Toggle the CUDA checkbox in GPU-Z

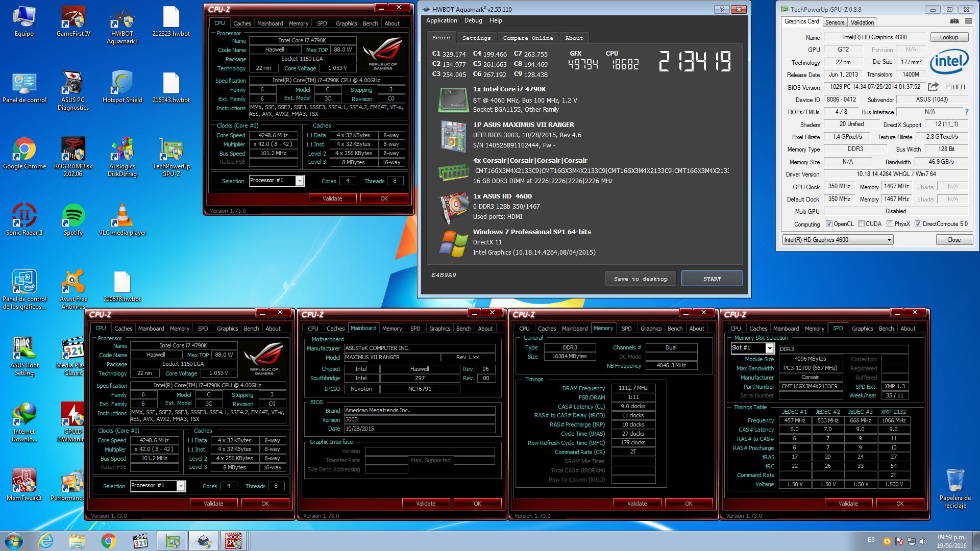tap(861, 224)
